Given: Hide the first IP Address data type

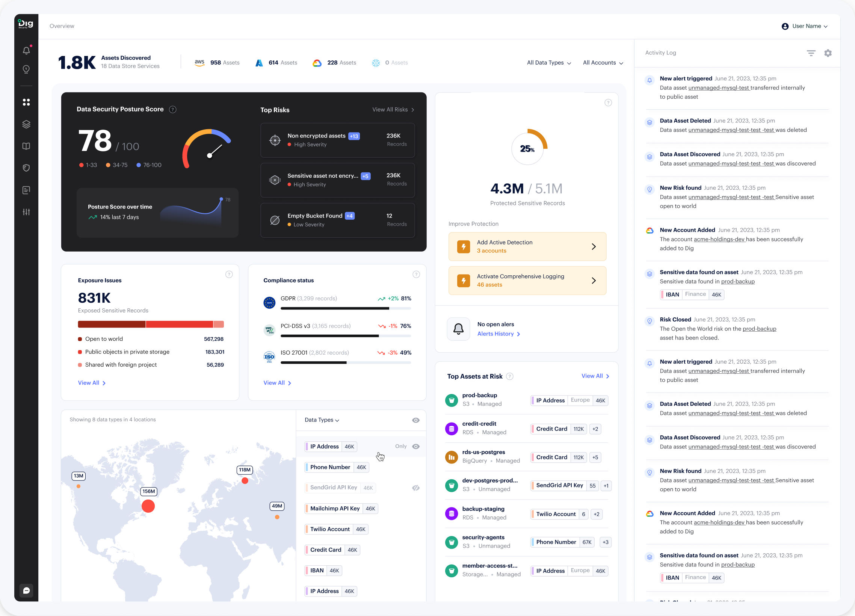Looking at the screenshot, I should coord(416,446).
